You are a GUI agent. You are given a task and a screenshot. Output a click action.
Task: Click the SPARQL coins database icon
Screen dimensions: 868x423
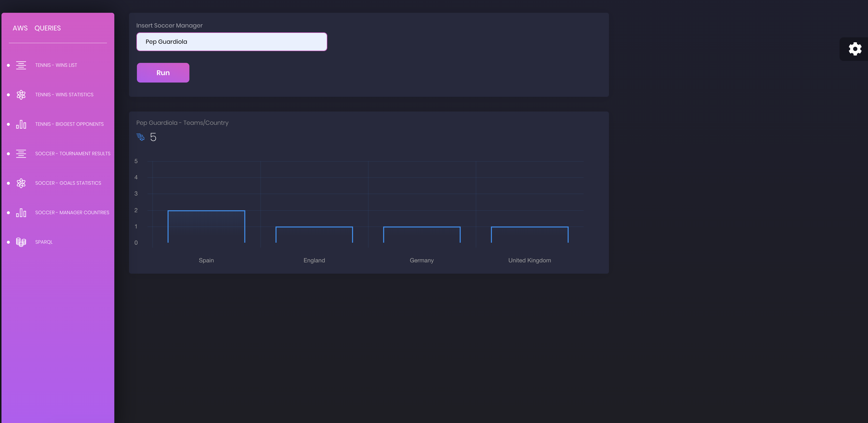click(21, 242)
